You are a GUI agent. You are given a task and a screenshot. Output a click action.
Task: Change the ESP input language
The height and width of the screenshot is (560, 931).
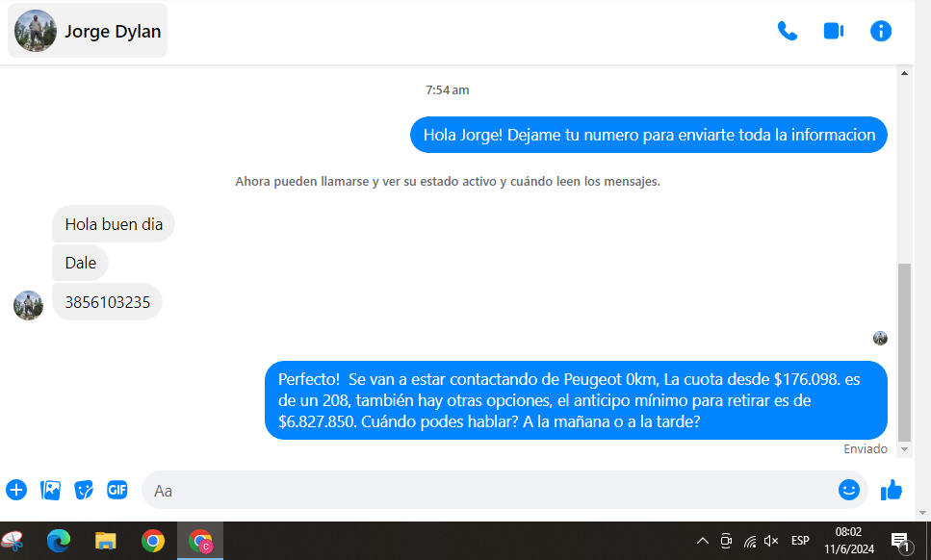point(800,541)
